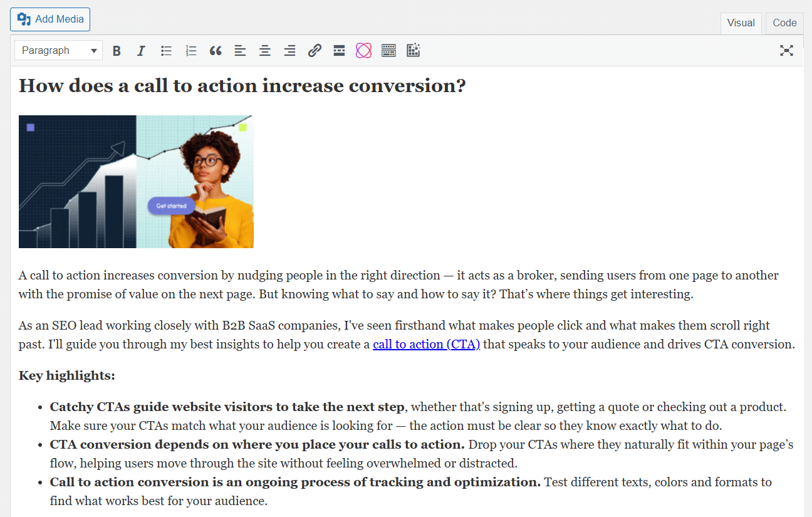Screen dimensions: 812x517
Task: Click the grid block plugin icon
Action: [x=413, y=51]
